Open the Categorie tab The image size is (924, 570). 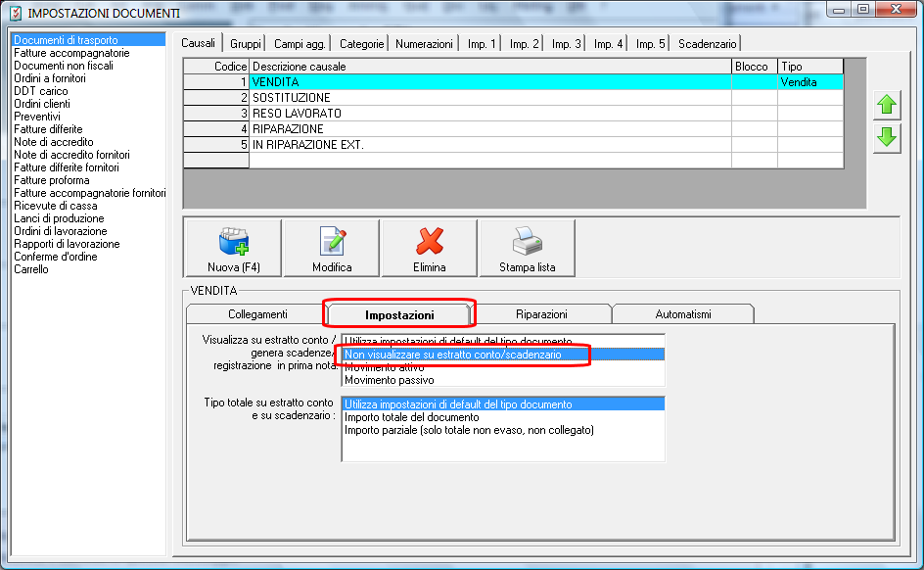[361, 44]
